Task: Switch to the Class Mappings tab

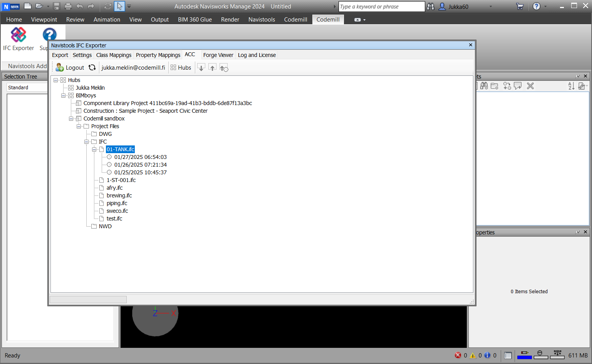Action: (x=114, y=55)
